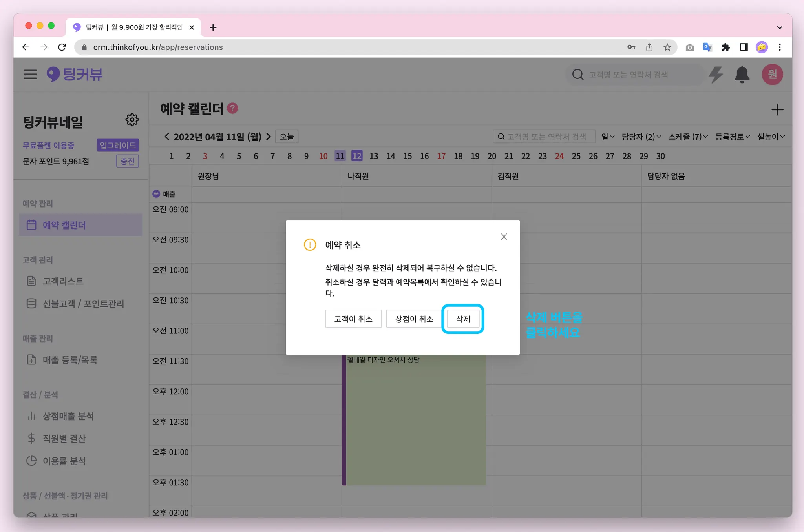Select date 13 in date strip
The height and width of the screenshot is (532, 804).
pyautogui.click(x=373, y=156)
